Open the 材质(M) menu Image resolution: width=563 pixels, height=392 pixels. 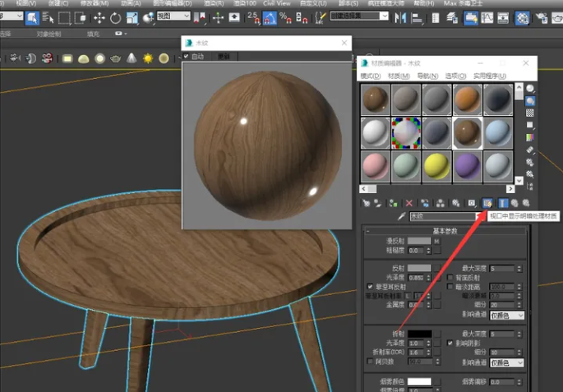(x=399, y=76)
